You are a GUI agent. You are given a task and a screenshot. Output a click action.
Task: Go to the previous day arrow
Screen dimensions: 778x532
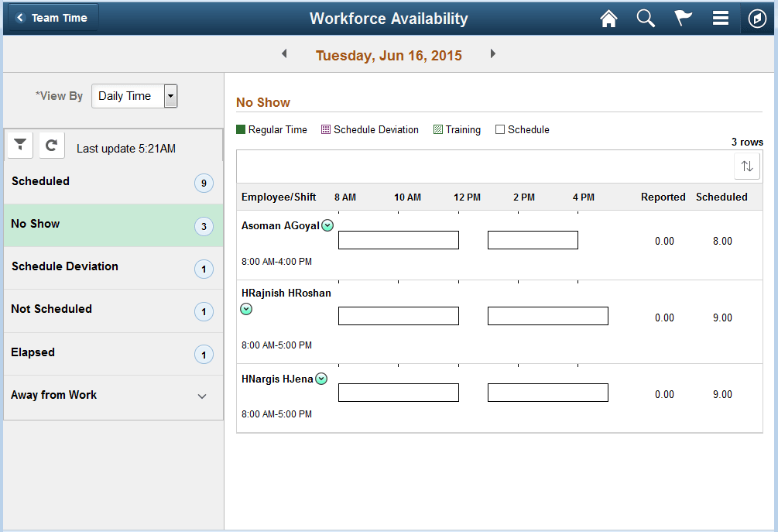pos(284,53)
